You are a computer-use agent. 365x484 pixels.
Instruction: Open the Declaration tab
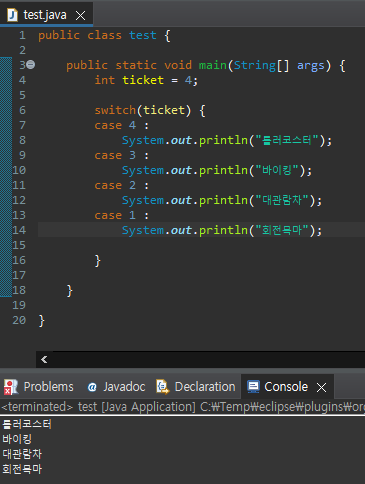pyautogui.click(x=196, y=387)
